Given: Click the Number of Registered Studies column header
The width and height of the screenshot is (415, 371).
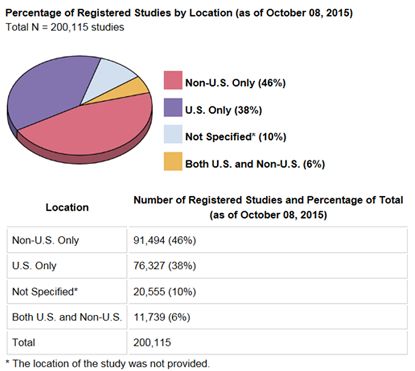Looking at the screenshot, I should (268, 207).
